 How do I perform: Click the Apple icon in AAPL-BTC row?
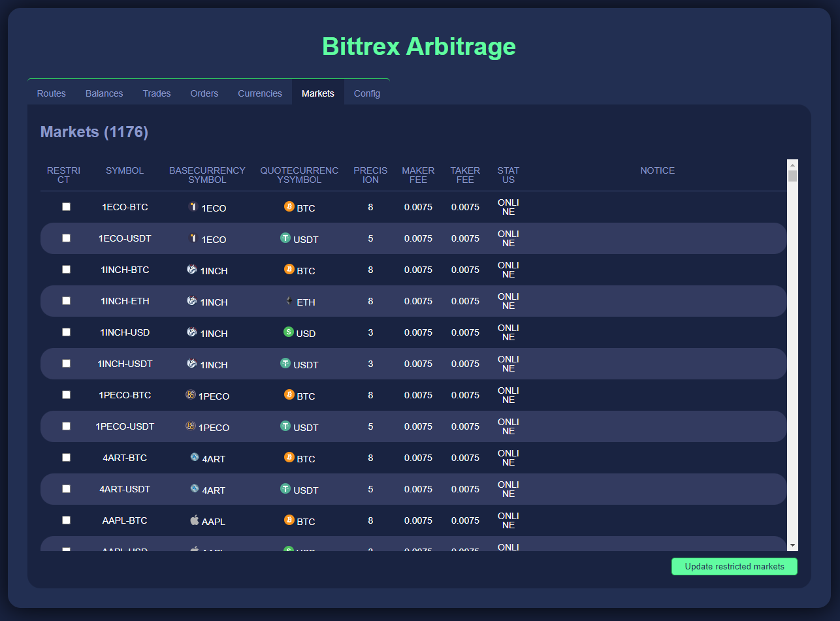coord(194,520)
